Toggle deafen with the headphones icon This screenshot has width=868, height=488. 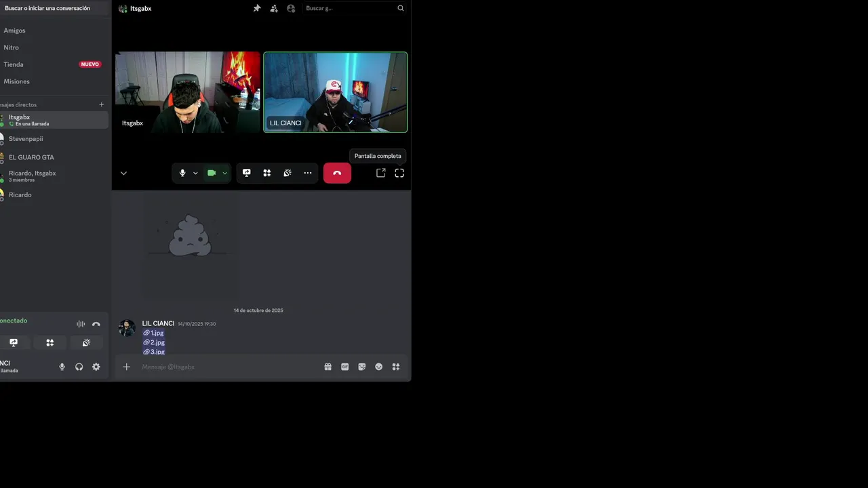[79, 367]
